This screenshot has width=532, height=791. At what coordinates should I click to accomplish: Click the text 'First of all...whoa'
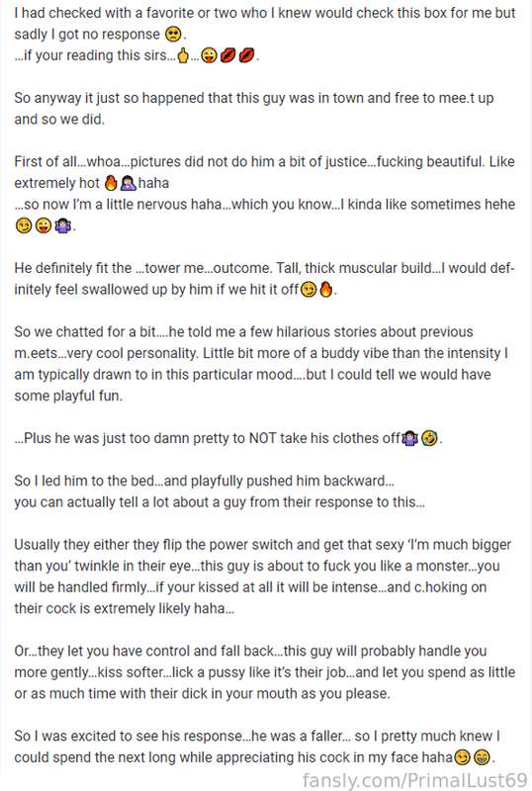coord(67,161)
